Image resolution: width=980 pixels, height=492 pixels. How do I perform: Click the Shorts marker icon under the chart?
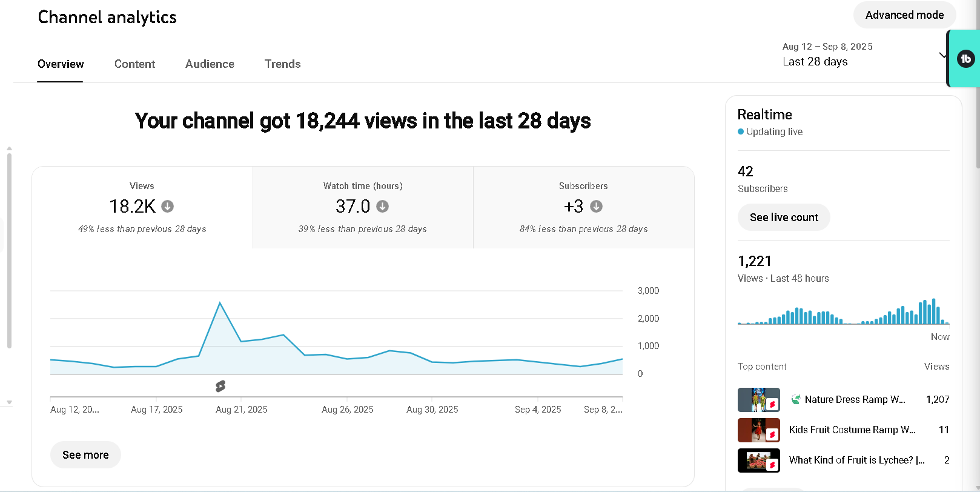(x=220, y=386)
